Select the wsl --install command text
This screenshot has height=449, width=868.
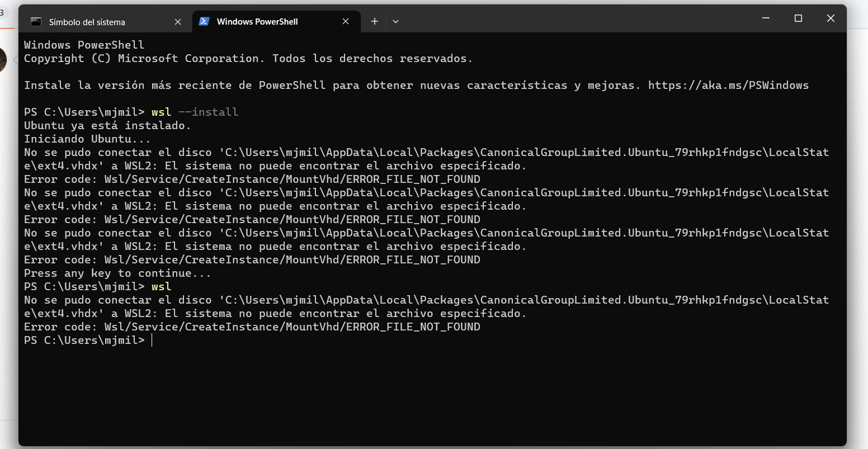point(193,112)
